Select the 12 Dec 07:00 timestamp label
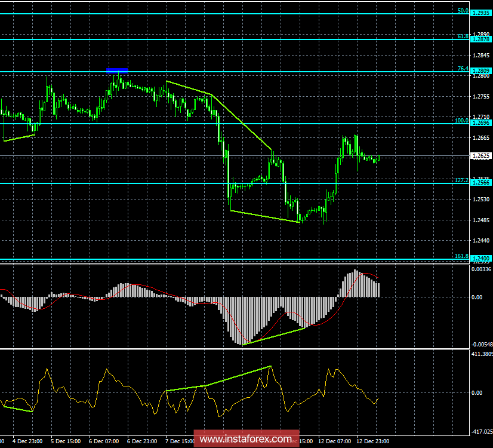 pyautogui.click(x=334, y=442)
